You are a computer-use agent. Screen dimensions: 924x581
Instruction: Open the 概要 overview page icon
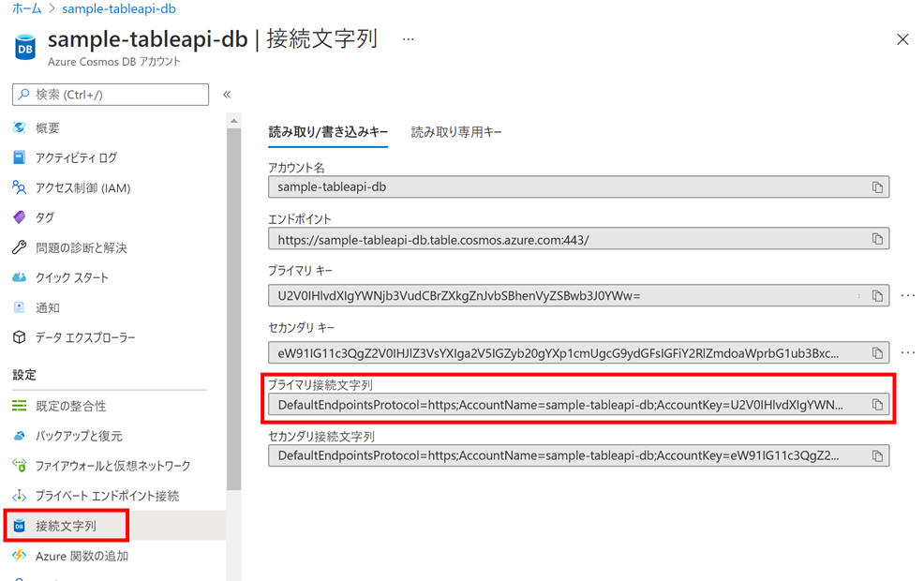point(20,128)
